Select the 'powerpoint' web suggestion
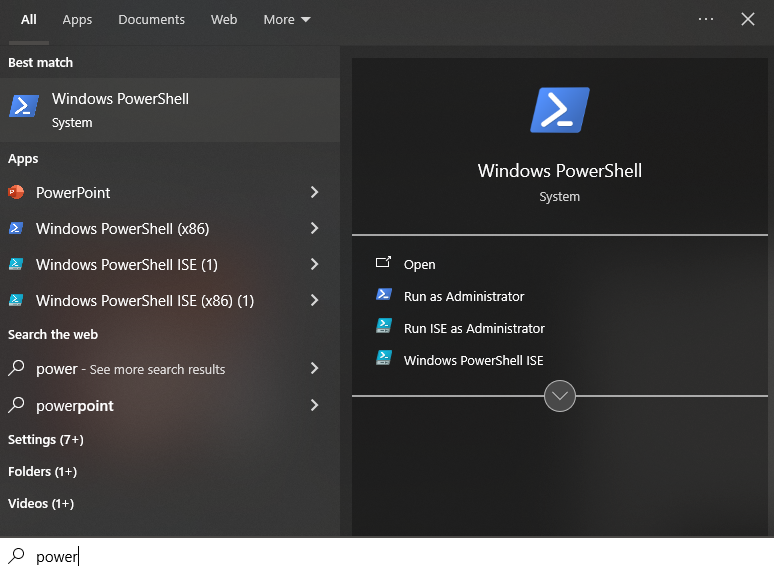774x570 pixels. point(170,405)
